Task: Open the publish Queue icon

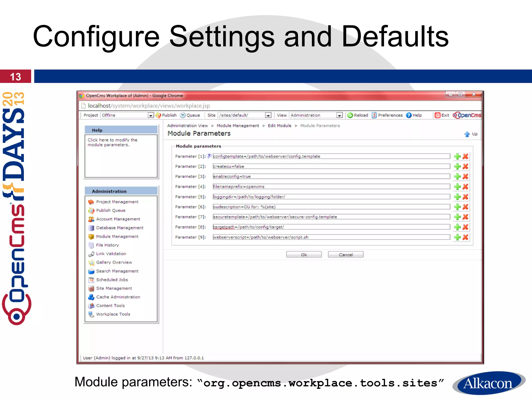Action: coord(183,115)
